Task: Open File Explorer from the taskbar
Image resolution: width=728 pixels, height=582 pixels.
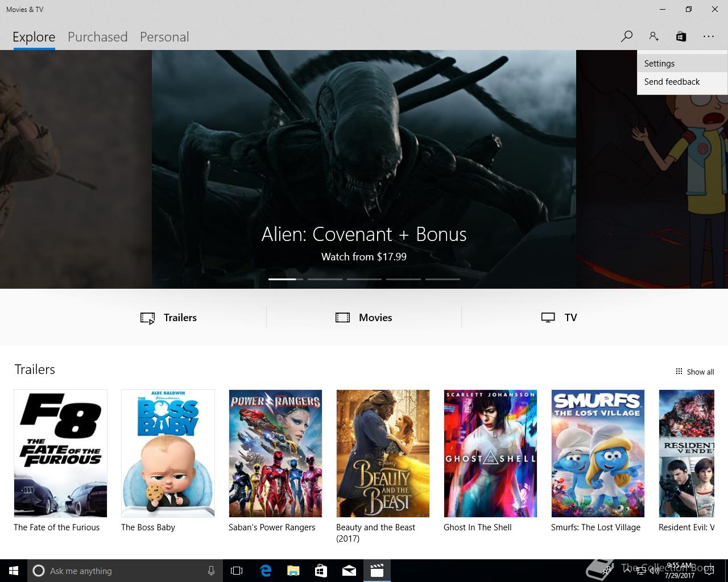Action: pyautogui.click(x=293, y=571)
